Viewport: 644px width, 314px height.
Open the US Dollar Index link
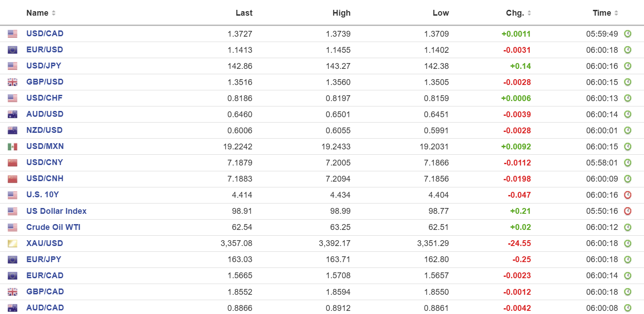coord(56,211)
